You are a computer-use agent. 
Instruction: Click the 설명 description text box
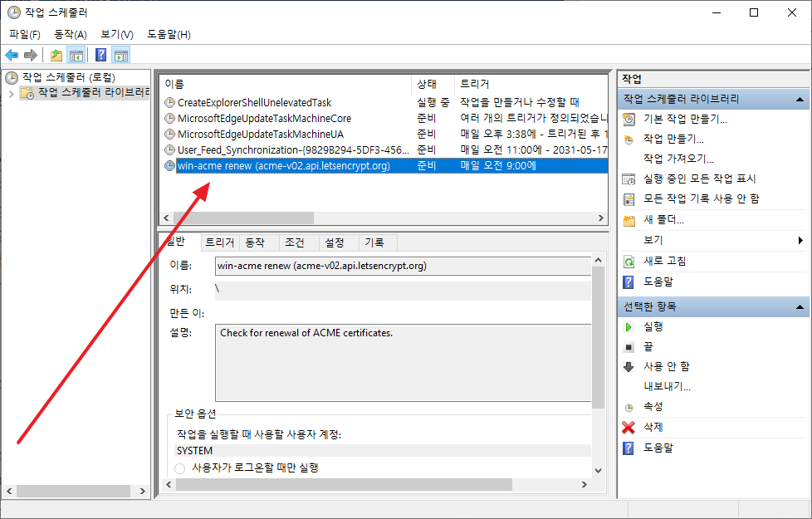click(x=403, y=363)
